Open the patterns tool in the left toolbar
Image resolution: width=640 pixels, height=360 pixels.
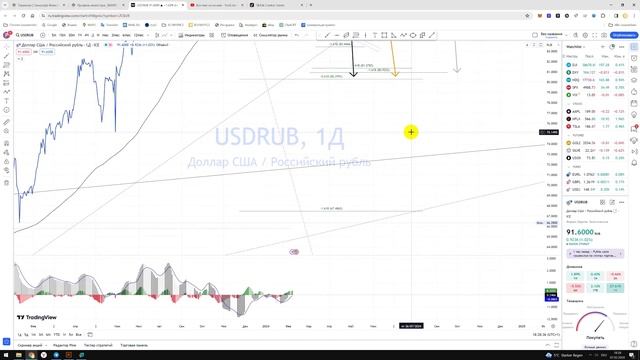coord(6,74)
